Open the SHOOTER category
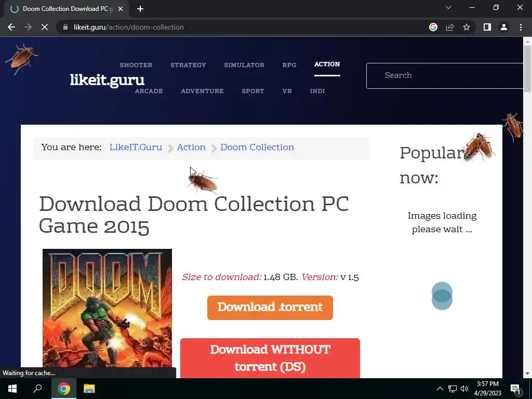This screenshot has width=532, height=399. click(x=136, y=65)
